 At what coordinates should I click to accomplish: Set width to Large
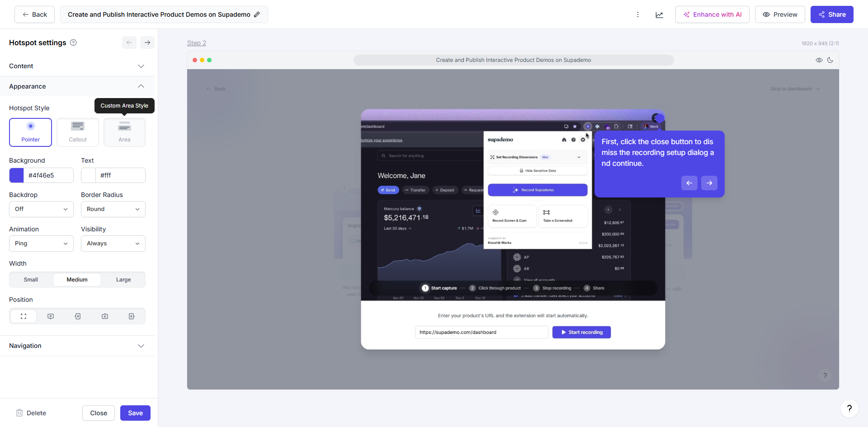pos(123,280)
